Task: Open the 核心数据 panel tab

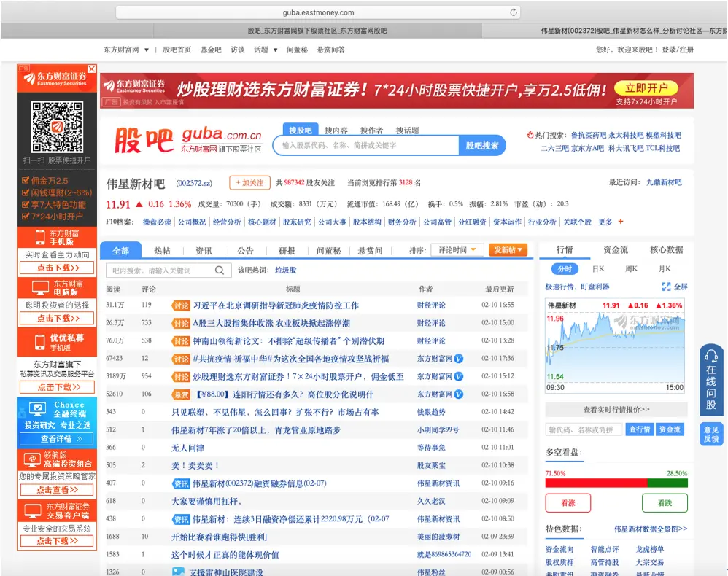Action: coord(666,249)
